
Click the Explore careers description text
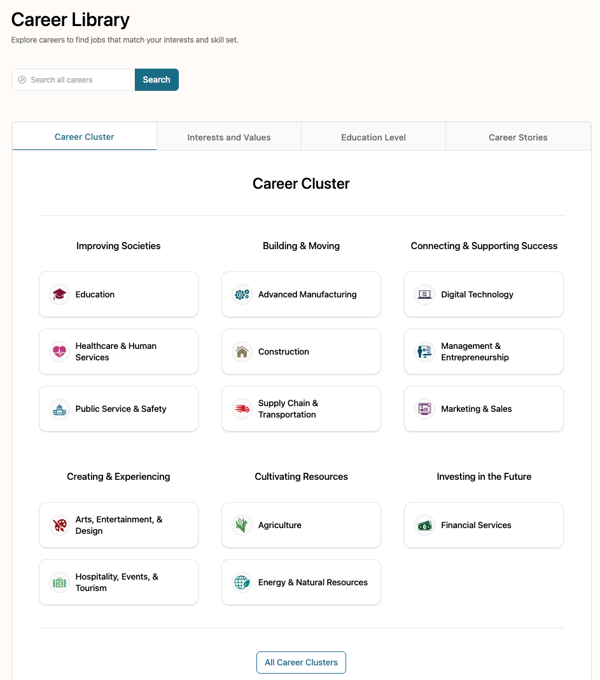(125, 40)
